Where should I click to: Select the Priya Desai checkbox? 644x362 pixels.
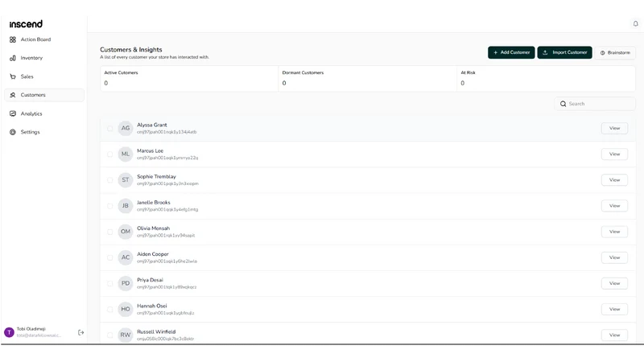point(109,284)
